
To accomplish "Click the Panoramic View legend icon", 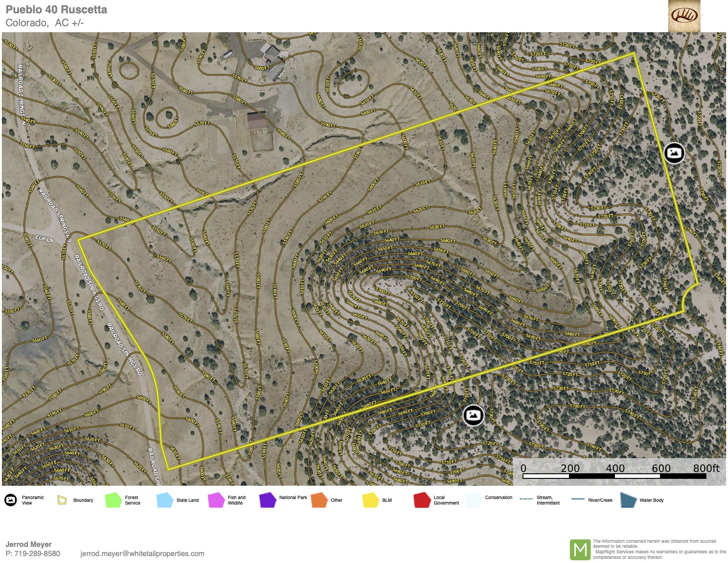I will pos(11,500).
